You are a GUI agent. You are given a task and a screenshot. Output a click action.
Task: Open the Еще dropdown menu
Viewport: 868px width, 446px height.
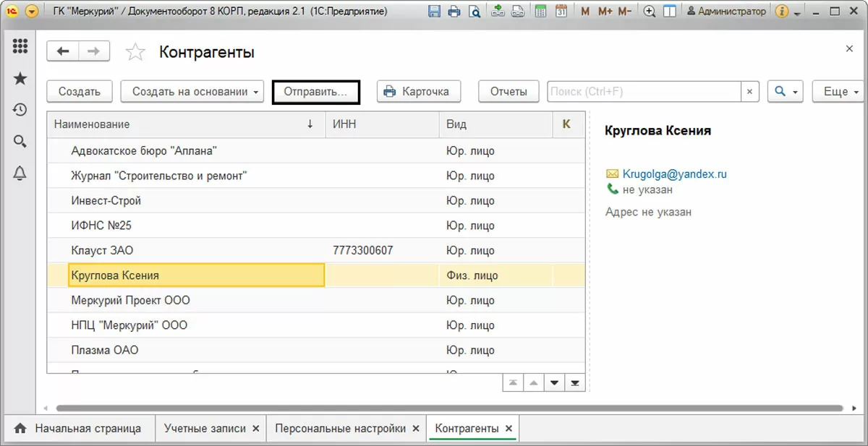click(839, 92)
